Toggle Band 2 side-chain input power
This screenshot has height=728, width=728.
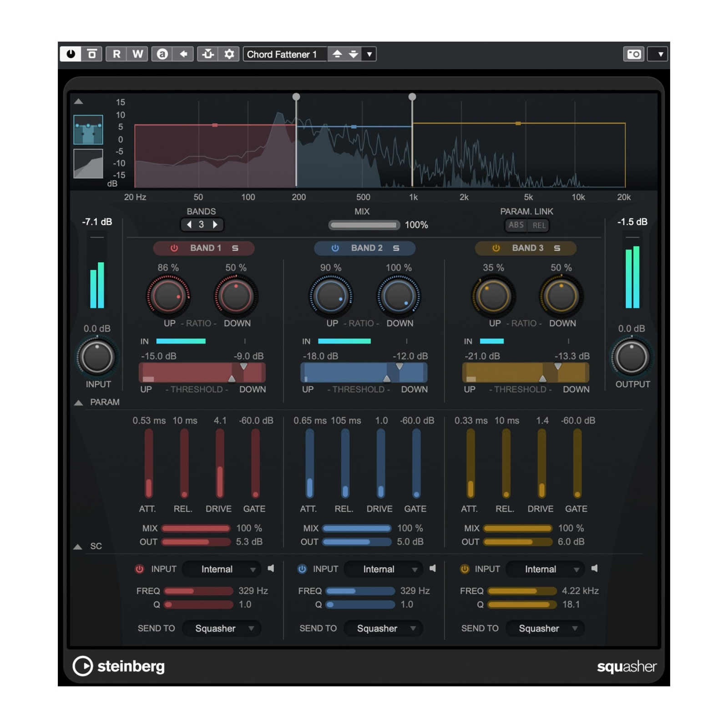pyautogui.click(x=302, y=569)
